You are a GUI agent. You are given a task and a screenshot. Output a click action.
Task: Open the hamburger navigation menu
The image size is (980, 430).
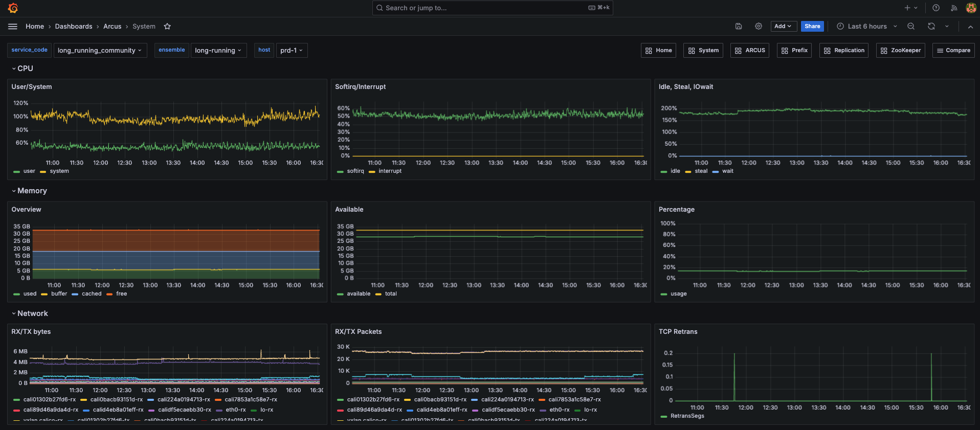(x=13, y=27)
